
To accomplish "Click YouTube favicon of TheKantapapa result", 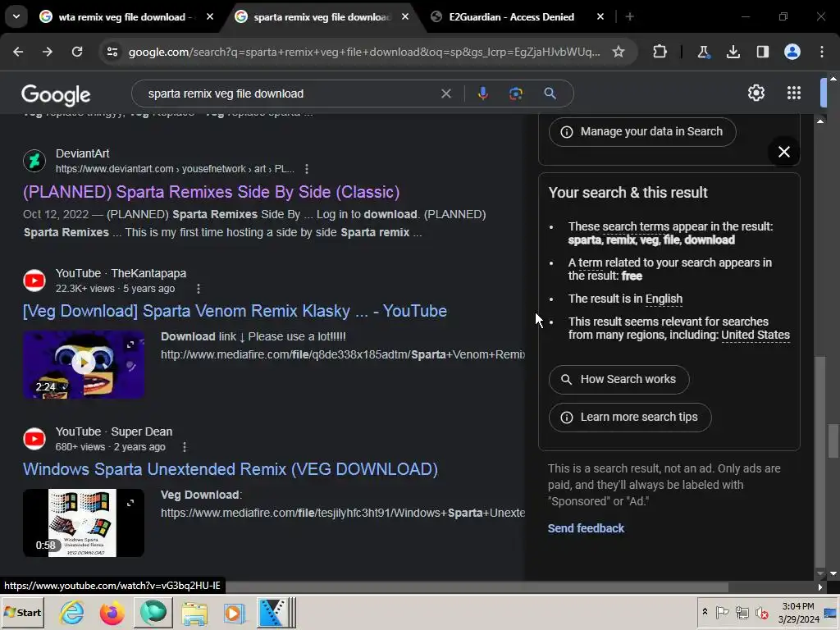I will [34, 281].
